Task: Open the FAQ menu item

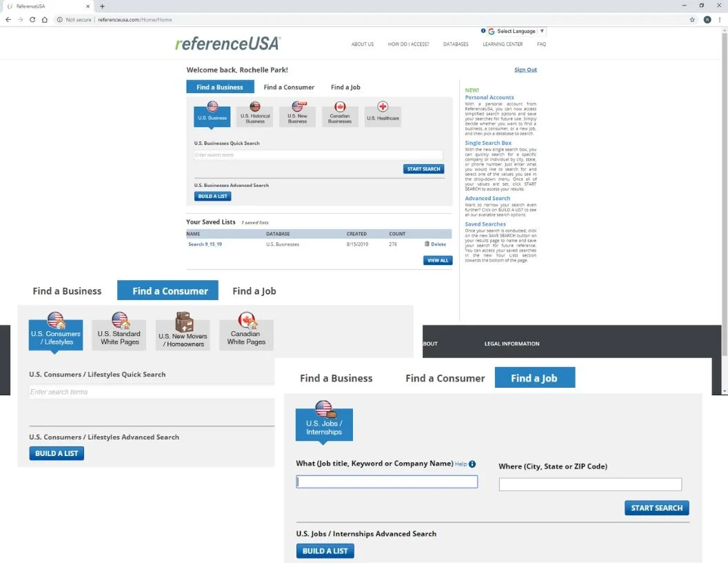Action: click(x=541, y=44)
